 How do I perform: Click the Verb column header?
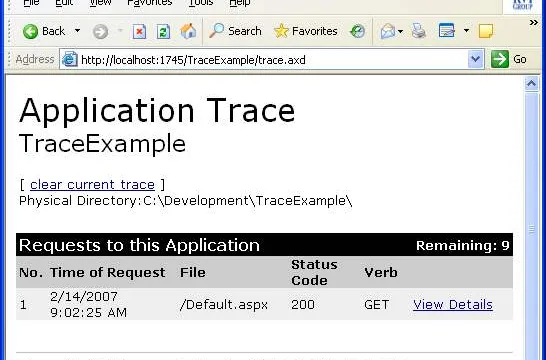point(381,272)
